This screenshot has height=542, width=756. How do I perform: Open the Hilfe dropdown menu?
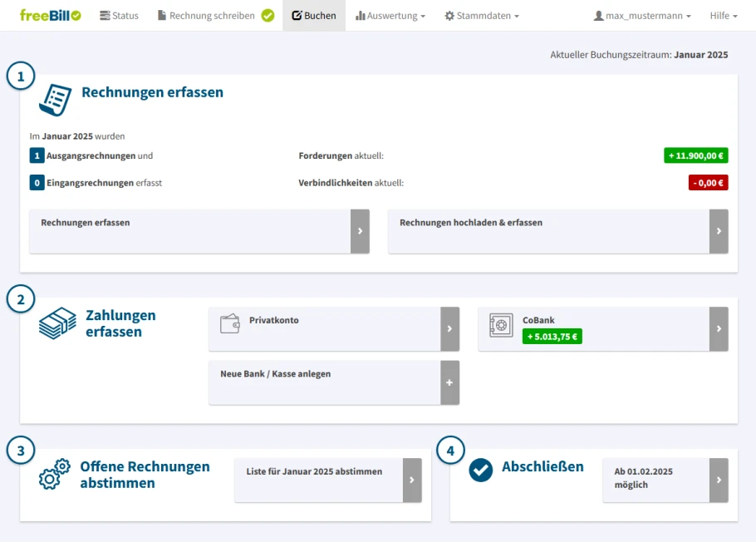tap(722, 14)
